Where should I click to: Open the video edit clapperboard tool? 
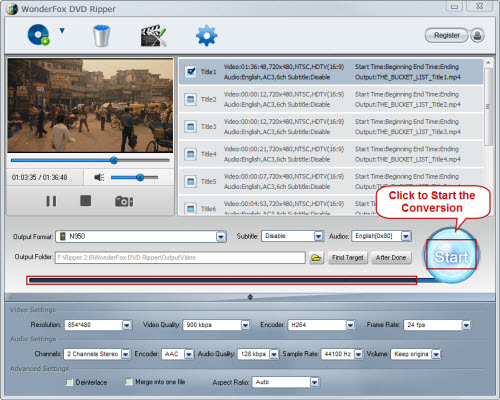(153, 35)
